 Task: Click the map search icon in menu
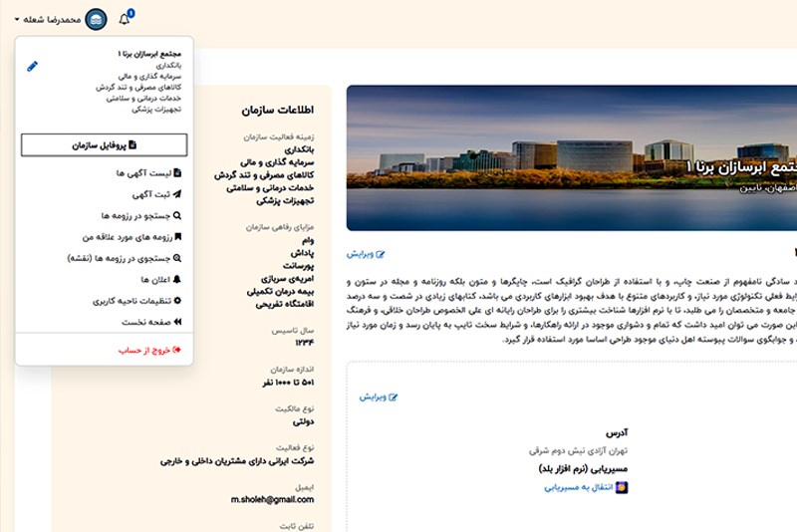177,258
